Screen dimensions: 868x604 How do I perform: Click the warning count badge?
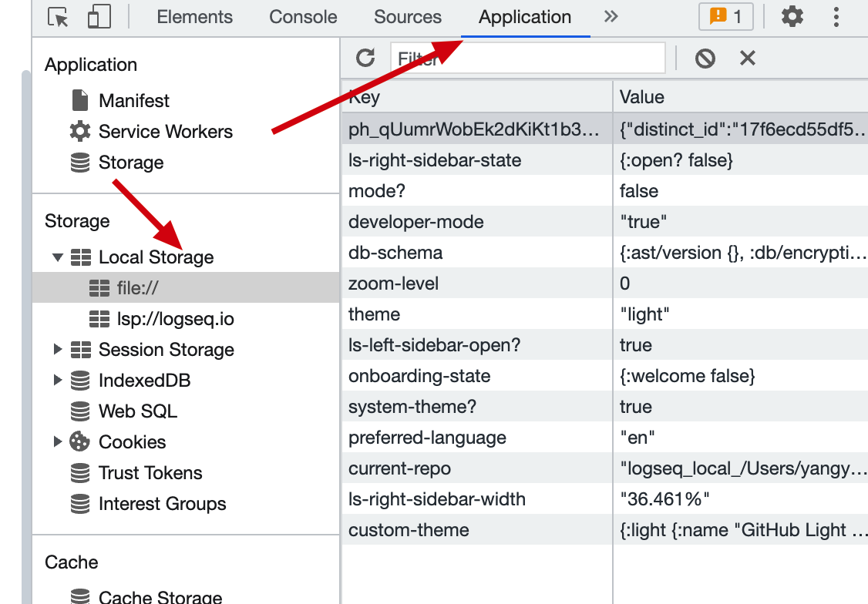725,16
